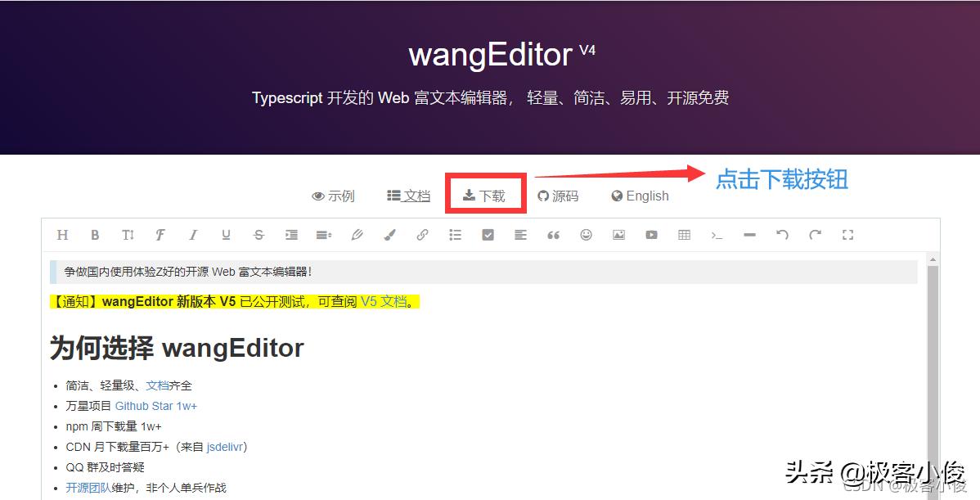The width and height of the screenshot is (980, 500).
Task: Switch to the English site
Action: pos(640,196)
